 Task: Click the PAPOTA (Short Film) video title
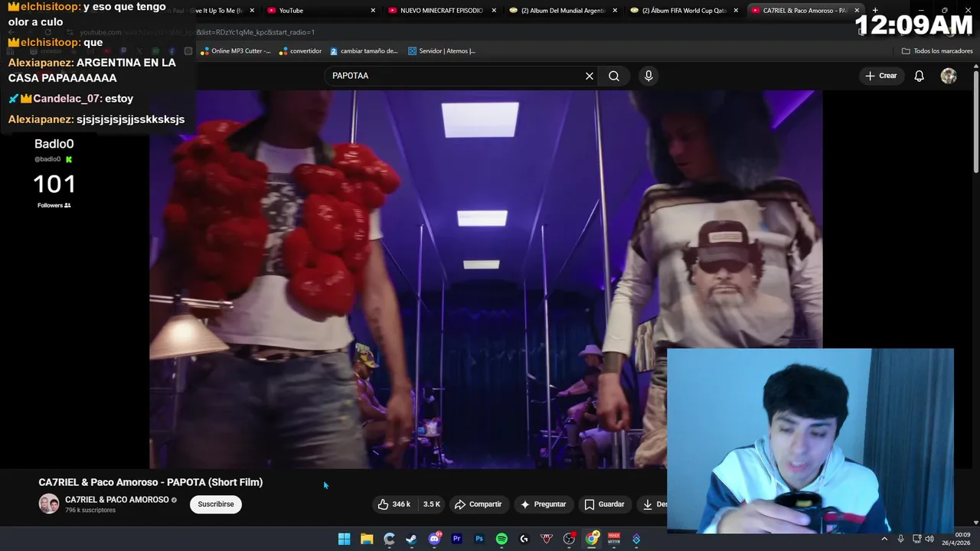click(151, 482)
